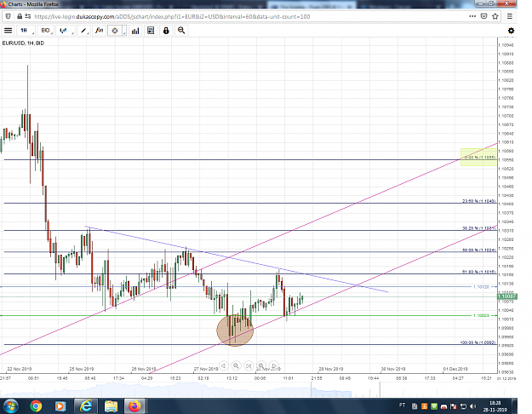The width and height of the screenshot is (532, 414).
Task: Open the Firefox application menu
Action: click(x=510, y=16)
